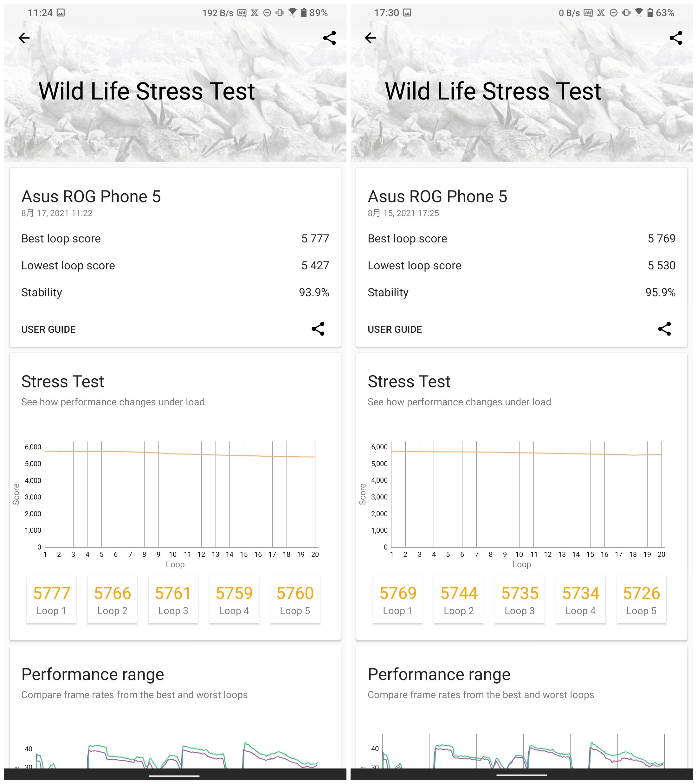
Task: Select Loop 5 card with score 5760
Action: point(295,600)
